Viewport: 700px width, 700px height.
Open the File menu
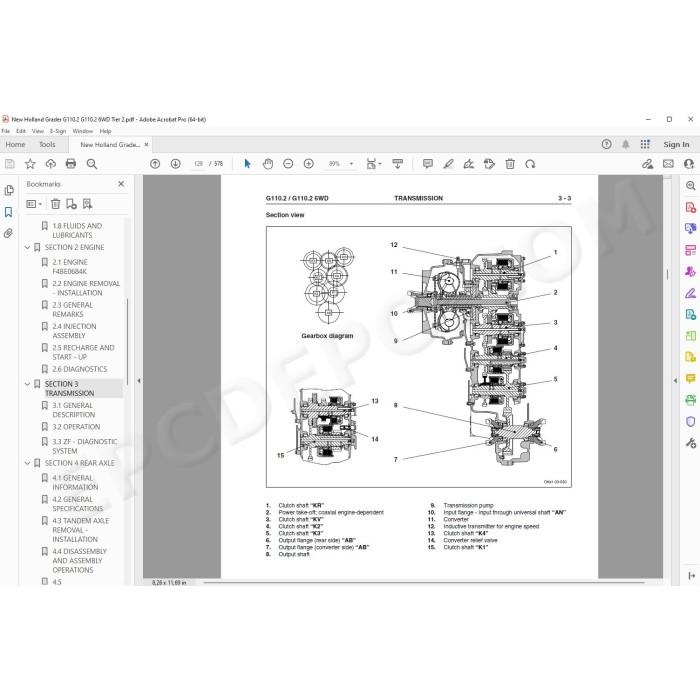5,131
